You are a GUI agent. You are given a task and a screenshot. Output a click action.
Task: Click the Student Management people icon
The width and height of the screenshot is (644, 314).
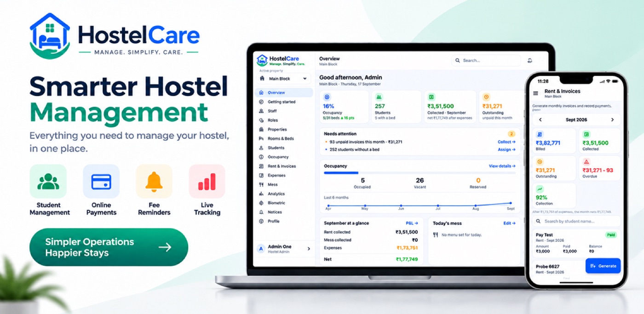point(48,181)
